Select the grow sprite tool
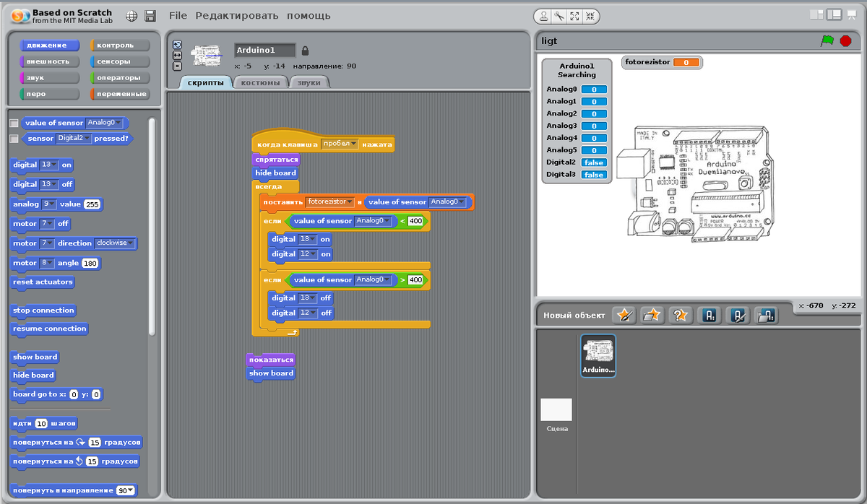 click(574, 15)
